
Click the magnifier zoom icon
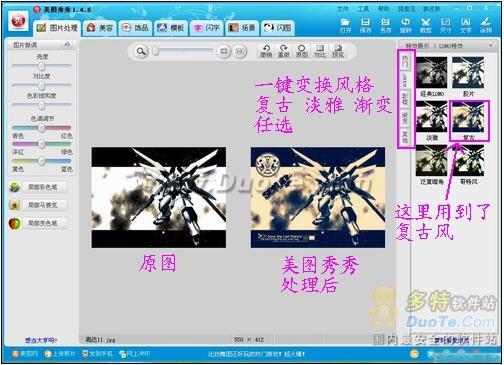point(141,51)
